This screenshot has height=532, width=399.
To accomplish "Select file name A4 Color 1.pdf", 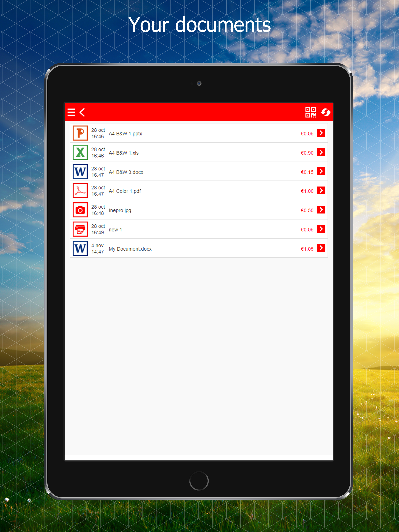I will (125, 191).
